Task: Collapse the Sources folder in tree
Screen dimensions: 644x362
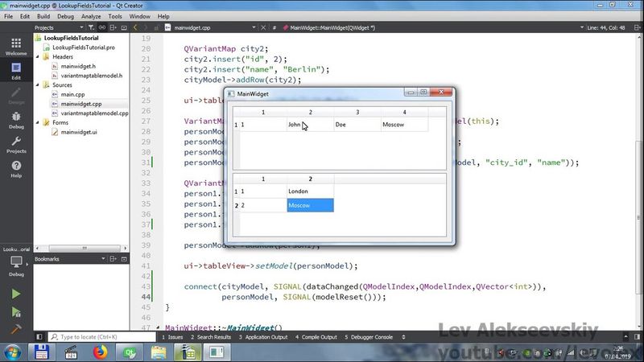Action: pos(38,84)
